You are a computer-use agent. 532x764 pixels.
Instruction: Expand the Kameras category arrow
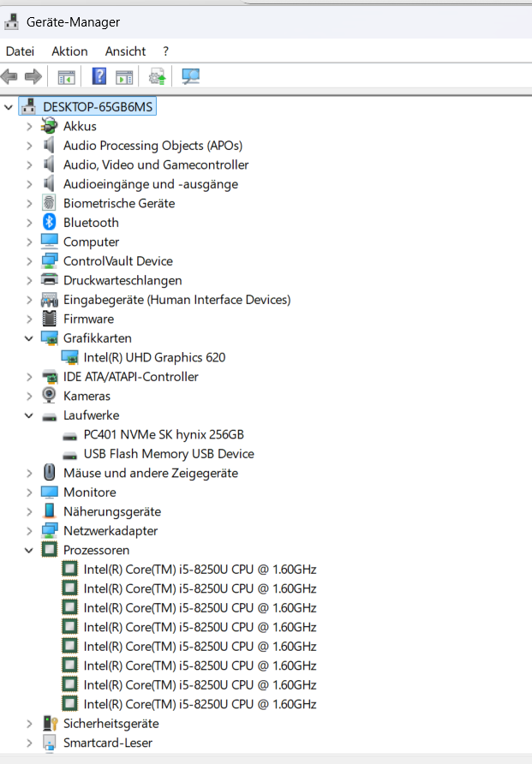click(x=29, y=396)
